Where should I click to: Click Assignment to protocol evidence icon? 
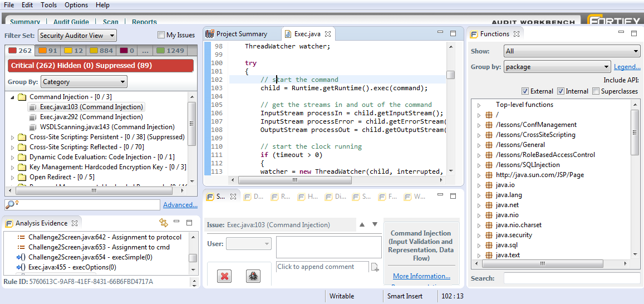pyautogui.click(x=21, y=237)
